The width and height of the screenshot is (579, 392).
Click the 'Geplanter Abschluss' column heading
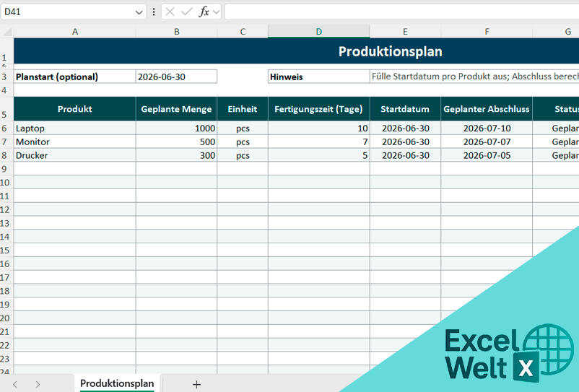click(487, 109)
